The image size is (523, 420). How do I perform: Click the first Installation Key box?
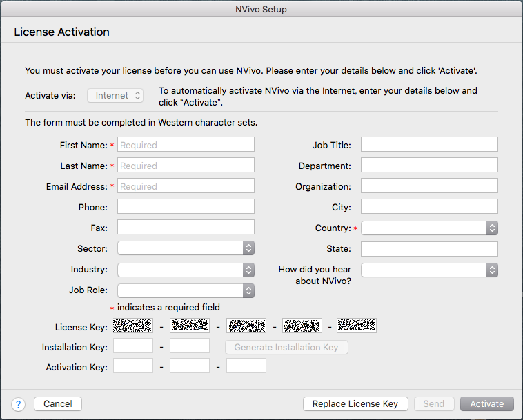click(x=133, y=346)
